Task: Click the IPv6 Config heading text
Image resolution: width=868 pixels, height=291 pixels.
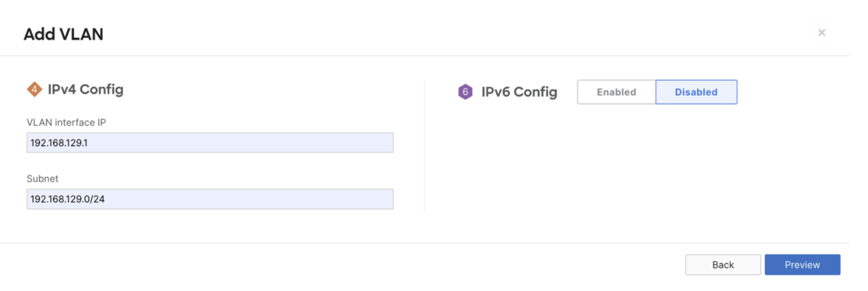Action: [x=519, y=92]
